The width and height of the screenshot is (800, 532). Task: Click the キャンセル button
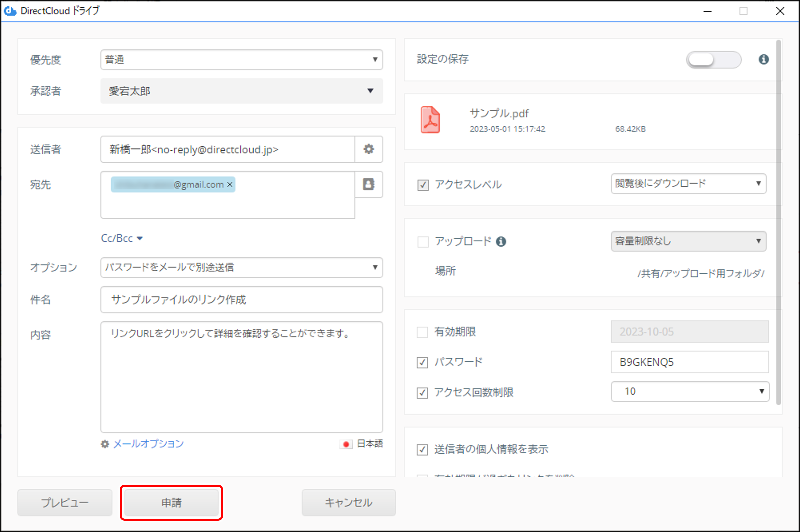click(349, 502)
